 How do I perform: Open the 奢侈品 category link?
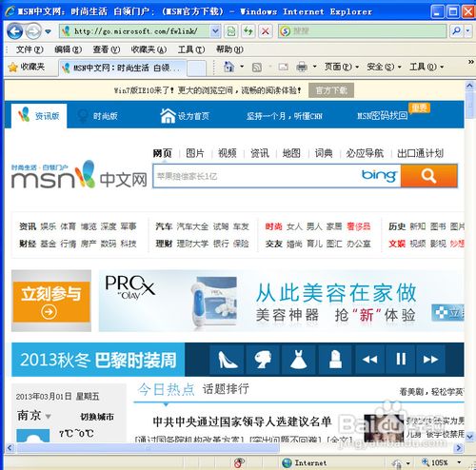tap(359, 226)
